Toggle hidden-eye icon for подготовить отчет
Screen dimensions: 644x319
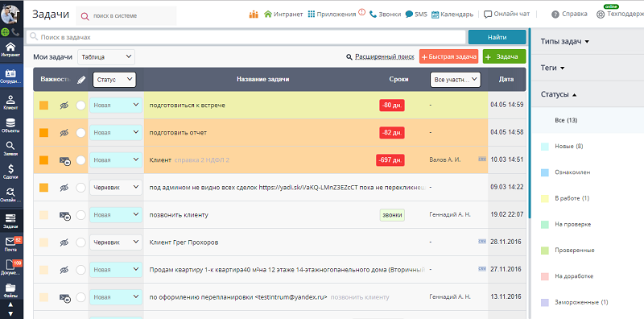[64, 133]
